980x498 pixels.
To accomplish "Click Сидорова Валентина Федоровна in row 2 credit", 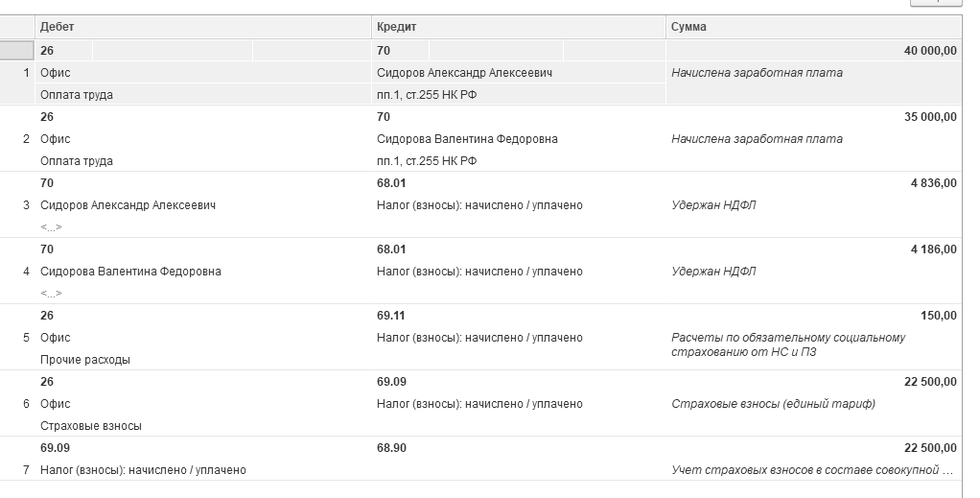I will click(467, 139).
